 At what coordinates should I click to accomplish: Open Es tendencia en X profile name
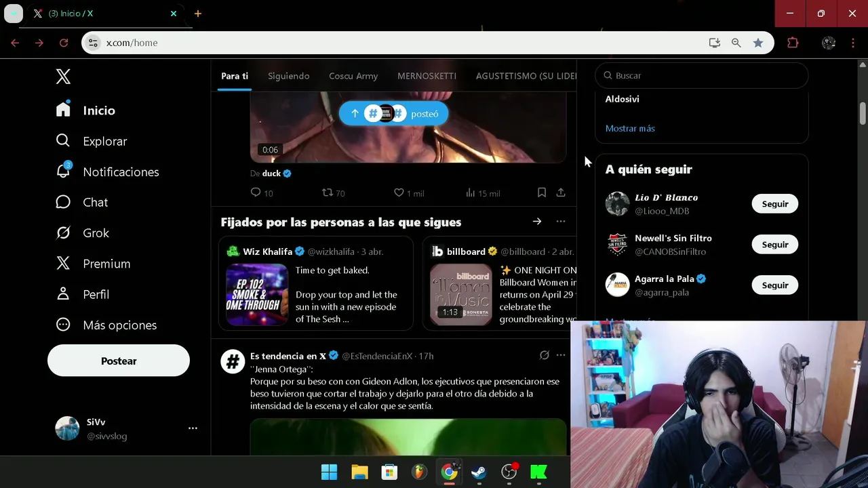tap(288, 356)
